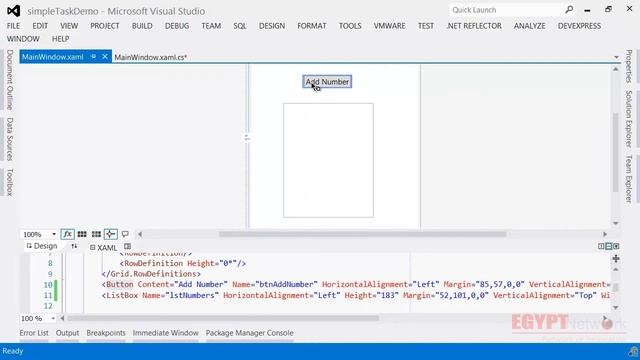Image resolution: width=640 pixels, height=360 pixels.
Task: Open the EDIT menu
Action: point(40,26)
